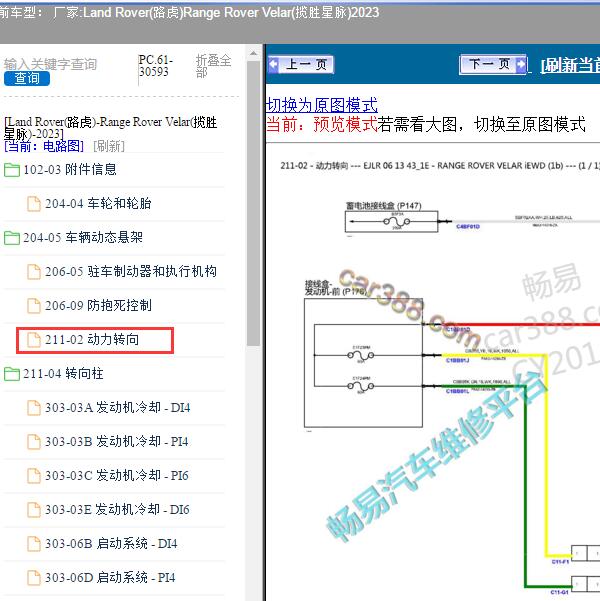Open 303-03A 发动机冷却 - DI4 item
Image resolution: width=600 pixels, height=601 pixels.
pos(118,407)
